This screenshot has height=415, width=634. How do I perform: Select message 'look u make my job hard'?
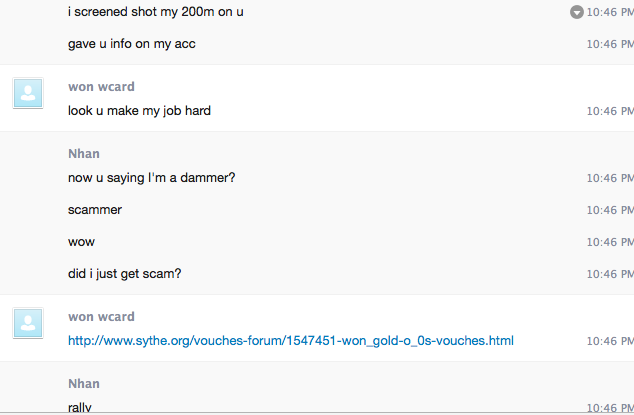point(139,111)
